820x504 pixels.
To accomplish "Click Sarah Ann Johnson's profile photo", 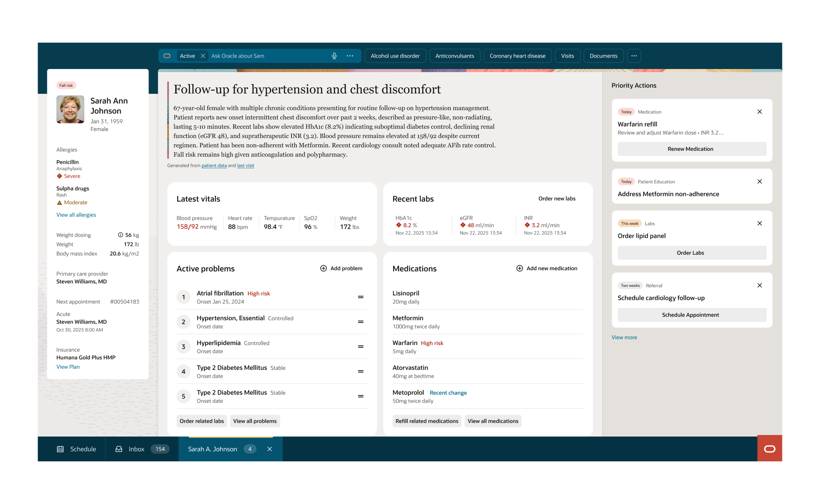I will [x=70, y=109].
